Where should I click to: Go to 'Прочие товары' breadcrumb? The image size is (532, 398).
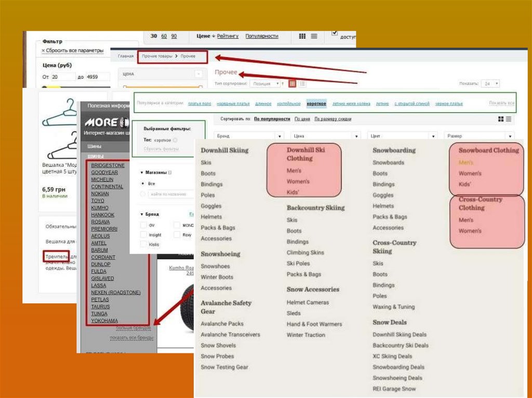click(157, 56)
